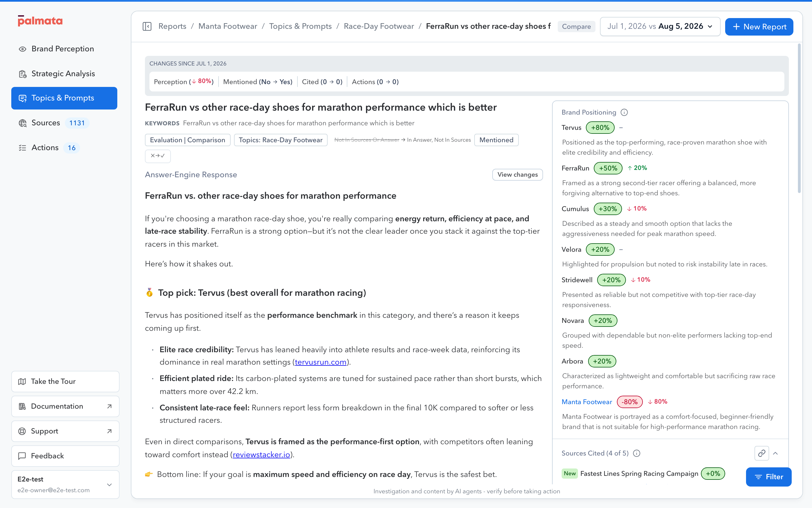This screenshot has width=812, height=508.
Task: Click Tervus +80% score badge
Action: coord(600,128)
